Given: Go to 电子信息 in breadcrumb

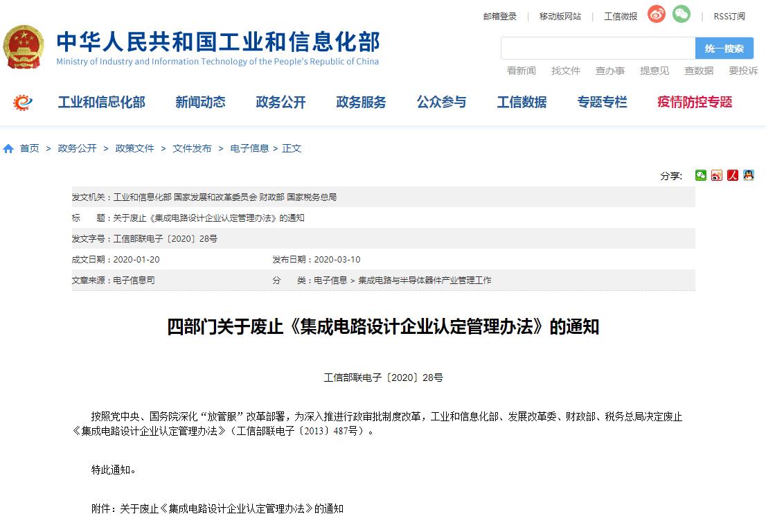Looking at the screenshot, I should pos(249,148).
